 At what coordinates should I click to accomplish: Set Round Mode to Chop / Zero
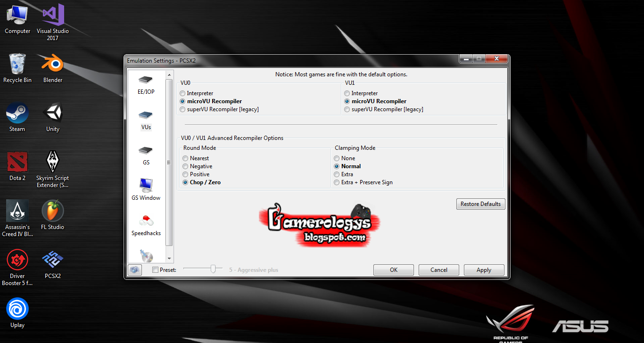click(x=202, y=182)
